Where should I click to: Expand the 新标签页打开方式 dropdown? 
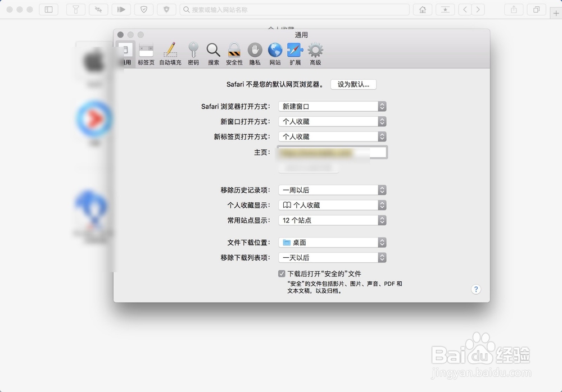coord(332,136)
